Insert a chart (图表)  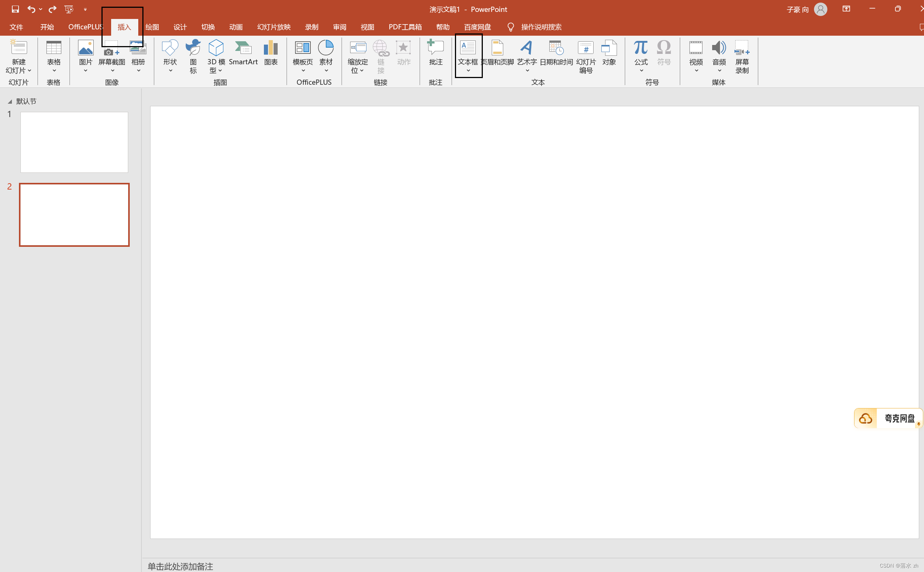[271, 53]
